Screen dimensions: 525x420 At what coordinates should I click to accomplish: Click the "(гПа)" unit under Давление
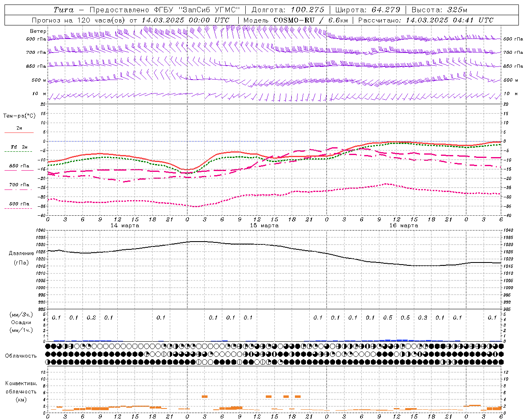click(x=21, y=262)
